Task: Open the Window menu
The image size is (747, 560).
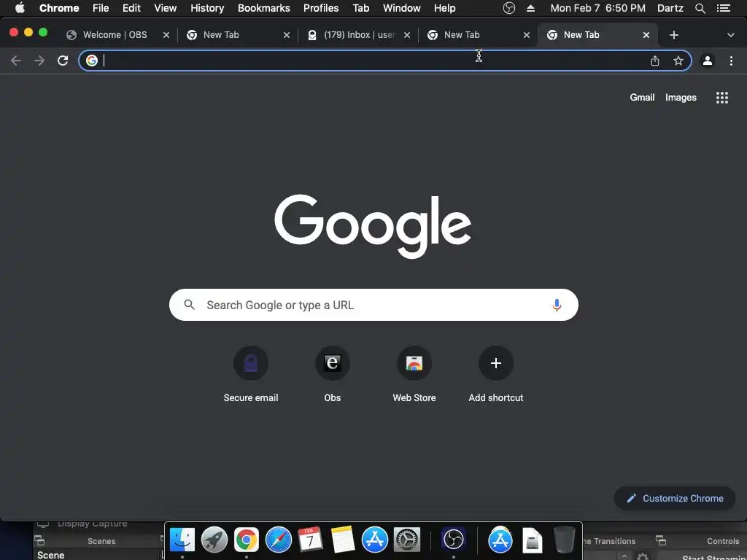Action: [x=402, y=8]
